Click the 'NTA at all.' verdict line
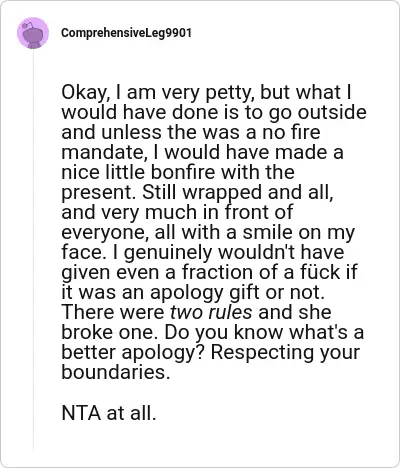The height and width of the screenshot is (468, 400). [x=109, y=413]
